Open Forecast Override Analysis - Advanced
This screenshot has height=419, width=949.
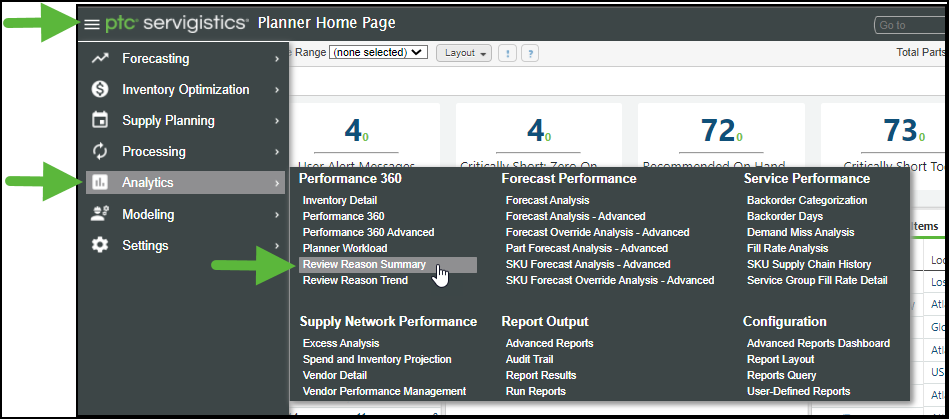[x=597, y=233]
